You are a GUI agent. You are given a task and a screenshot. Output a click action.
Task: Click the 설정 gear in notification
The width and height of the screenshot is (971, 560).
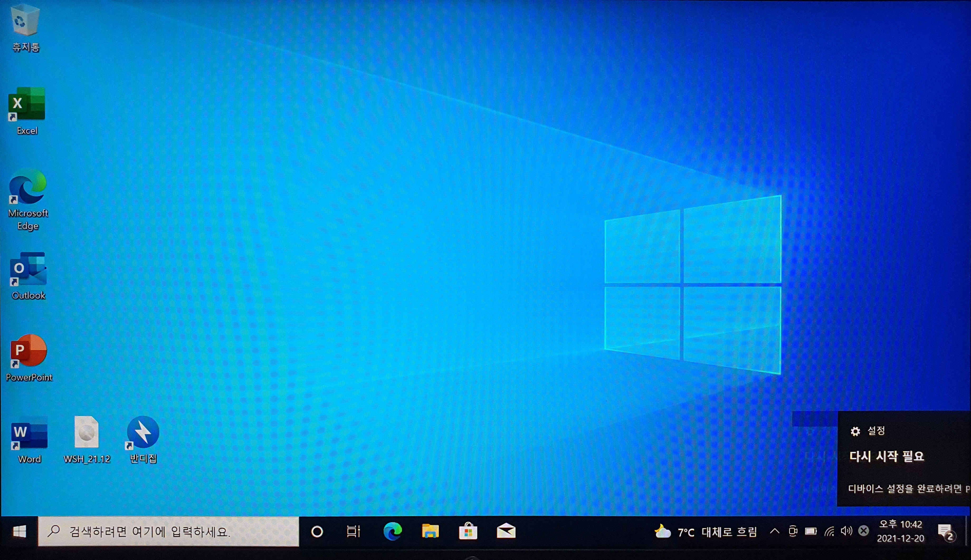point(855,432)
